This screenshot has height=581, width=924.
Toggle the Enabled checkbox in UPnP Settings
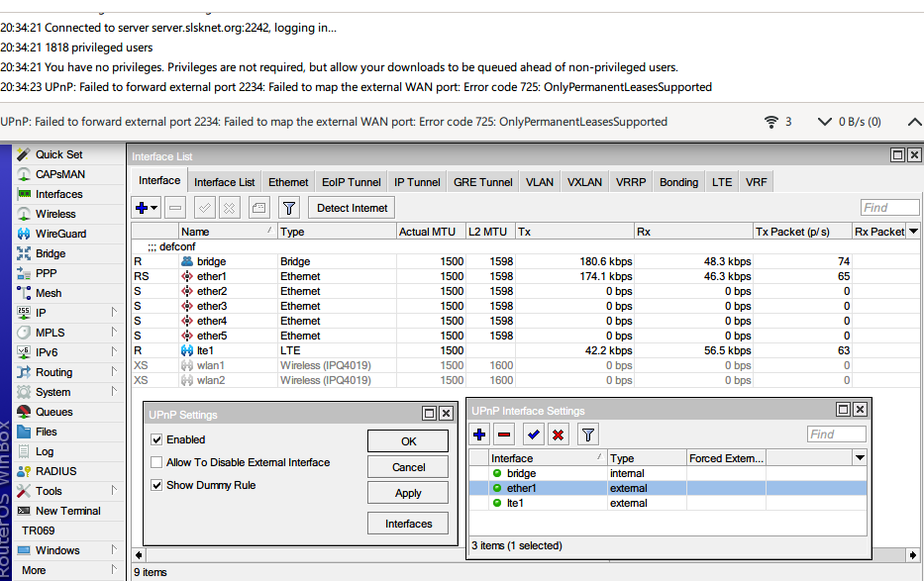(x=156, y=439)
